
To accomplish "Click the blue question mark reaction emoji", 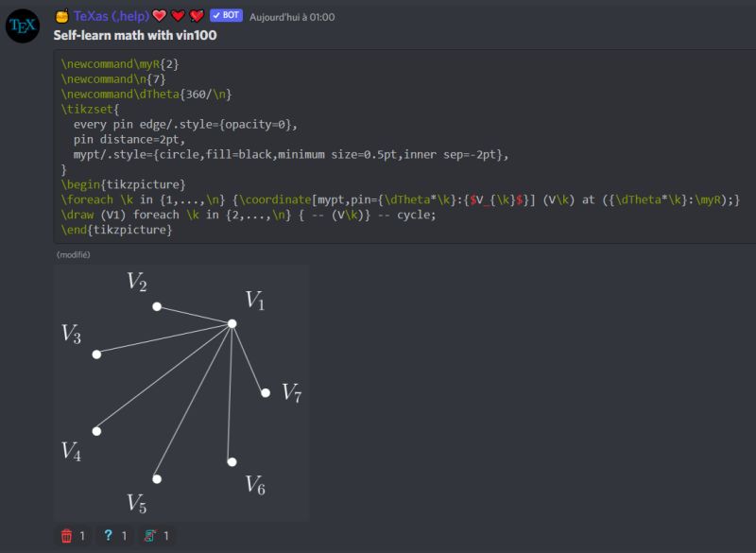I will (109, 535).
